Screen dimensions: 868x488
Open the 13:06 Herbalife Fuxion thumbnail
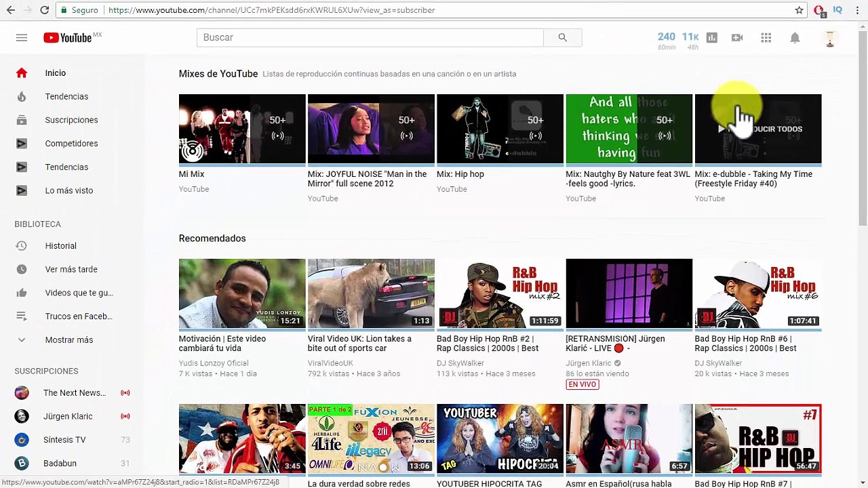[371, 439]
